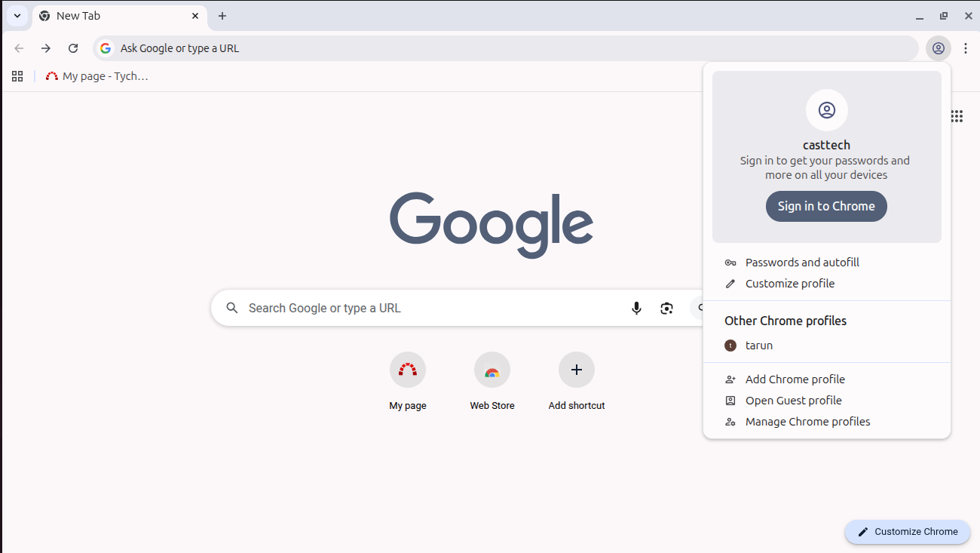Expand the tab search dropdown arrow
This screenshot has width=980, height=553.
click(17, 16)
